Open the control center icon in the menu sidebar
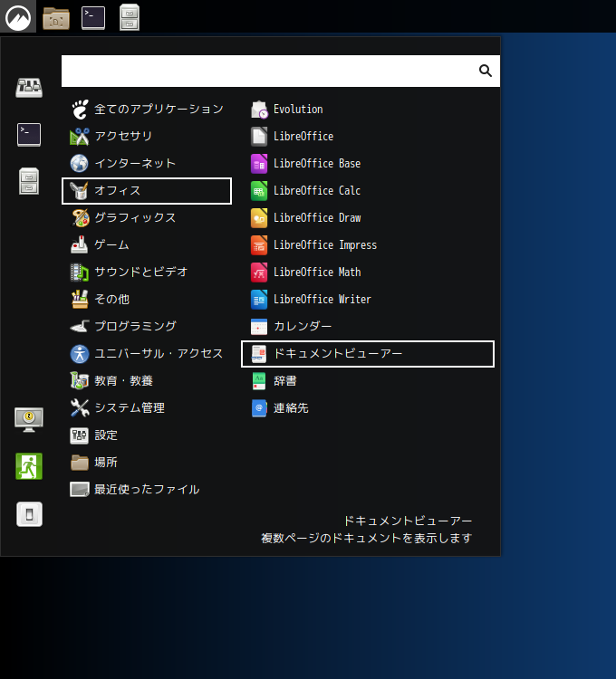 29,88
